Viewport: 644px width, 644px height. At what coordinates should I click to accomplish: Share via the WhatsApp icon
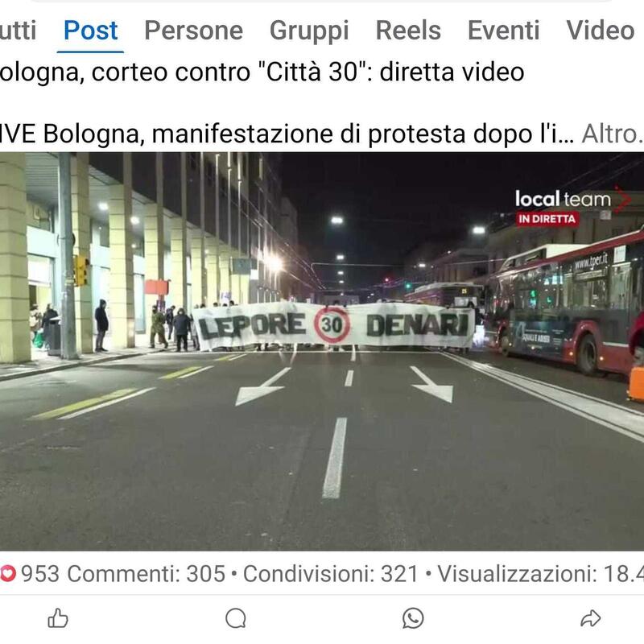413,618
